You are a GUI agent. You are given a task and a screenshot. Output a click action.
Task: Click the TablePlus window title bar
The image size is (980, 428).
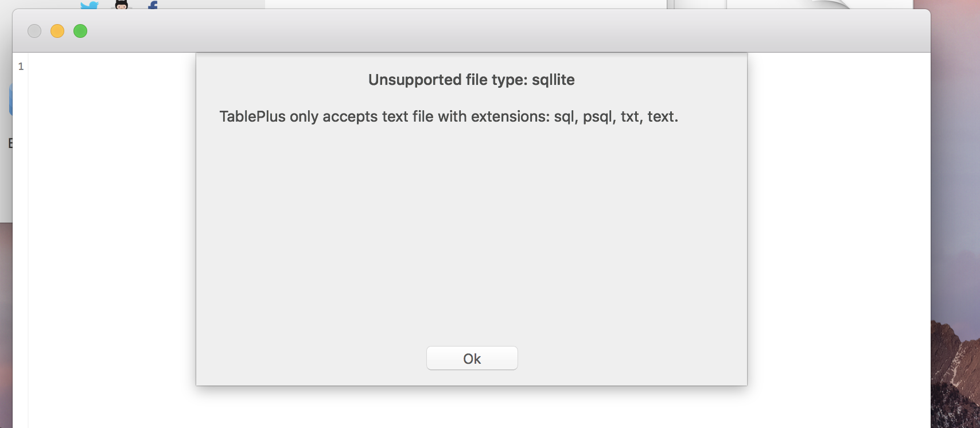pyautogui.click(x=402, y=31)
